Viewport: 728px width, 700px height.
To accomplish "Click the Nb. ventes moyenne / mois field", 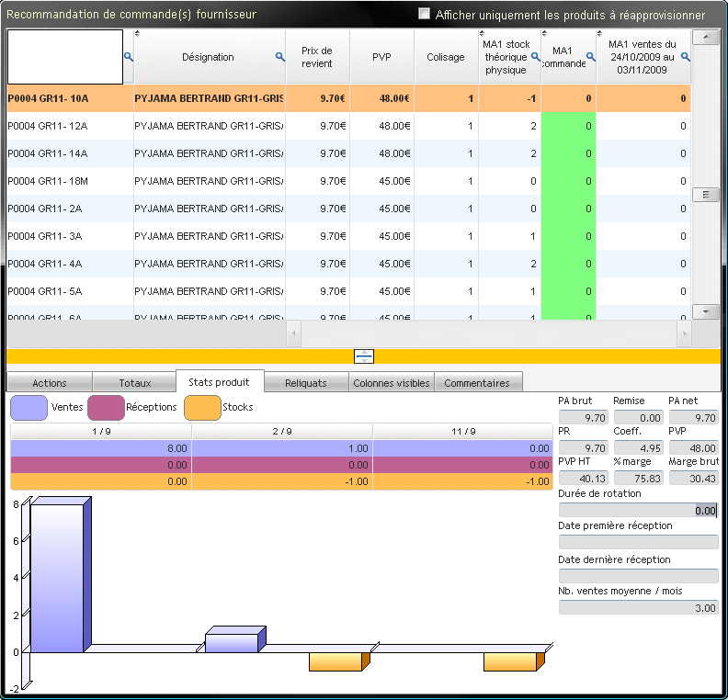I will (639, 608).
